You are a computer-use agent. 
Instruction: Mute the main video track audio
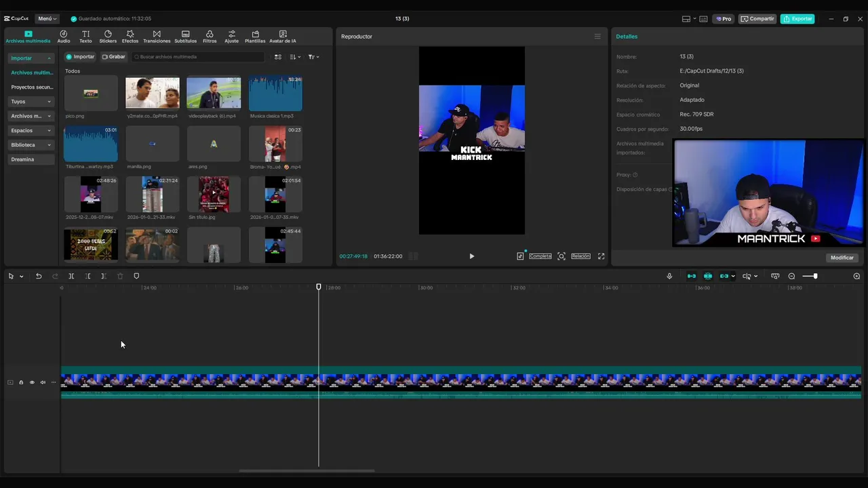(x=43, y=382)
